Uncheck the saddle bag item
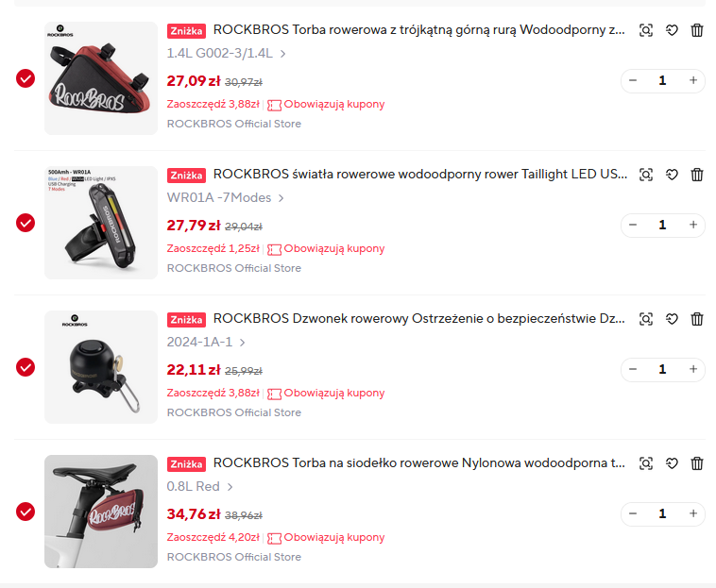716x588 pixels. 26,512
